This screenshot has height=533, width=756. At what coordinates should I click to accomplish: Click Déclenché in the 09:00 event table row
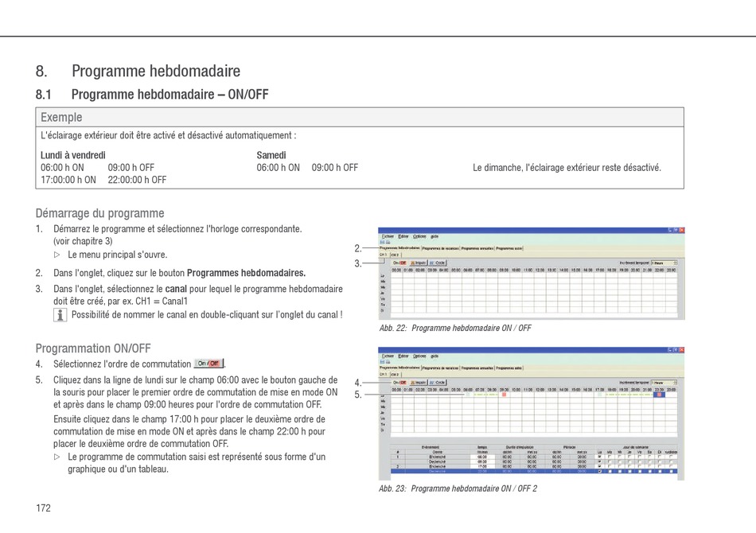coord(438,461)
